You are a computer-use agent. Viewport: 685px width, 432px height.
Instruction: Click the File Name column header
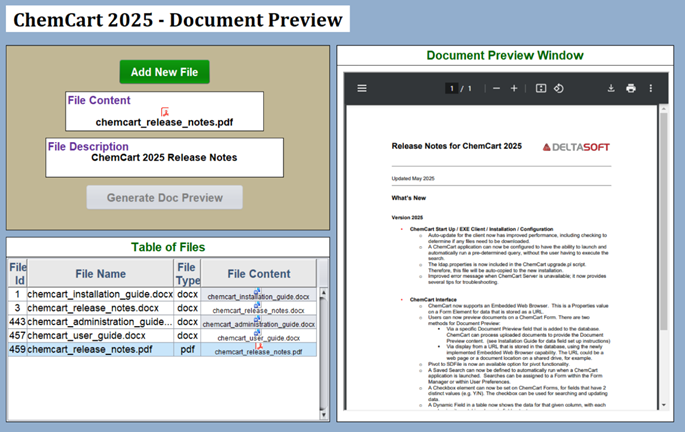click(98, 273)
